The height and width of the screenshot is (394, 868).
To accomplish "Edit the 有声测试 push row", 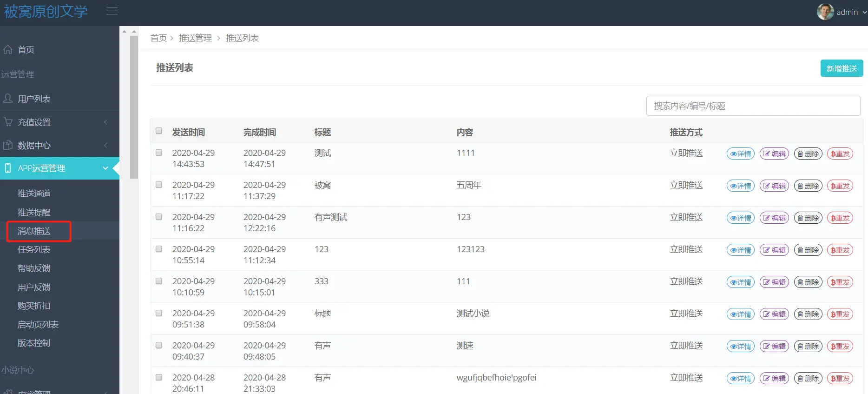I will coord(774,218).
